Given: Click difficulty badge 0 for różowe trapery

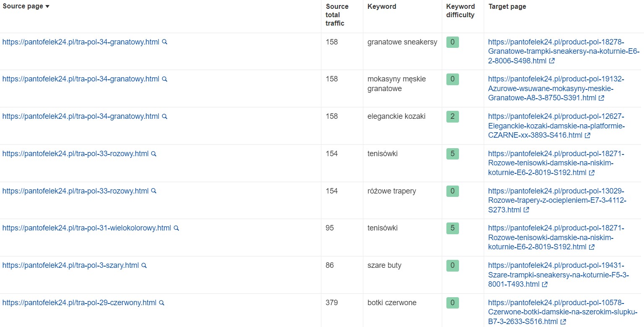Looking at the screenshot, I should tap(452, 191).
